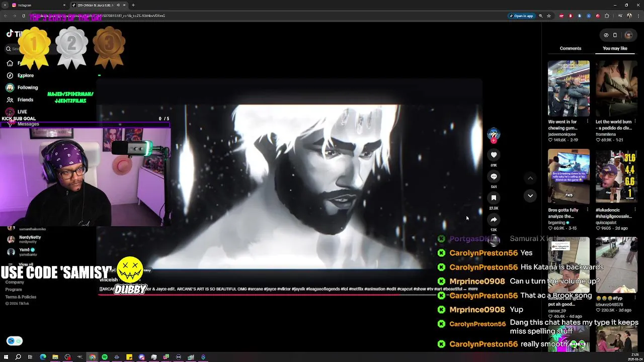Open Windows taskbar search
644x362 pixels.
click(x=18, y=357)
